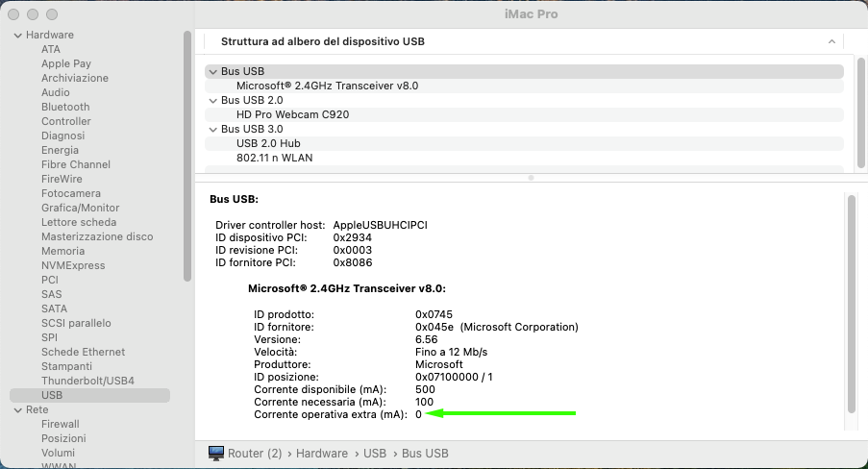
Task: Open Masterizzazione disco in the sidebar
Action: (97, 236)
